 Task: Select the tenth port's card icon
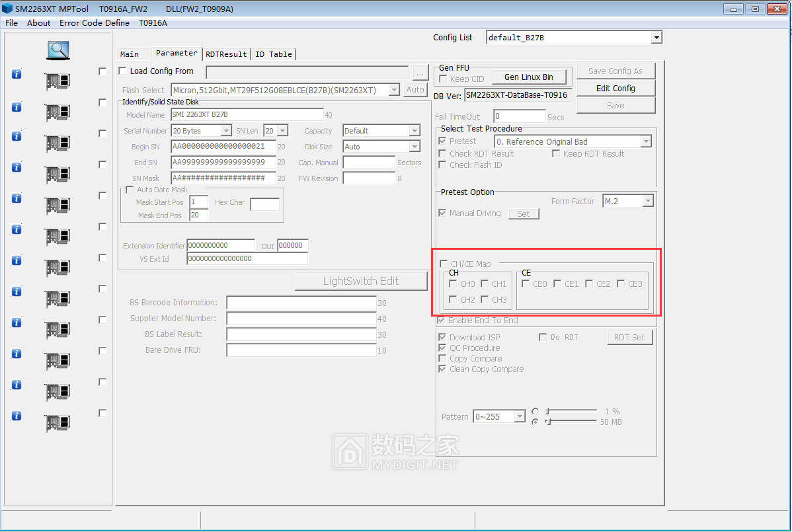[57, 361]
